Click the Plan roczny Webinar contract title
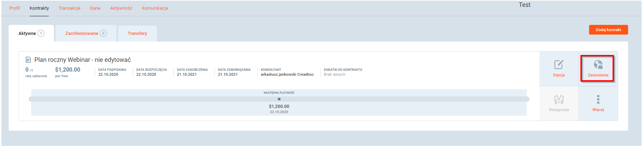 (x=83, y=60)
